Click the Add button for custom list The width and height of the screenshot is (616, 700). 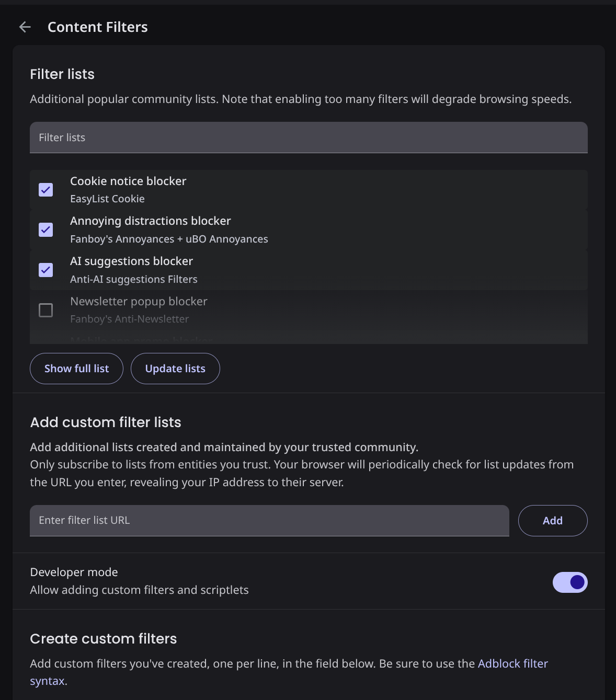click(x=552, y=521)
